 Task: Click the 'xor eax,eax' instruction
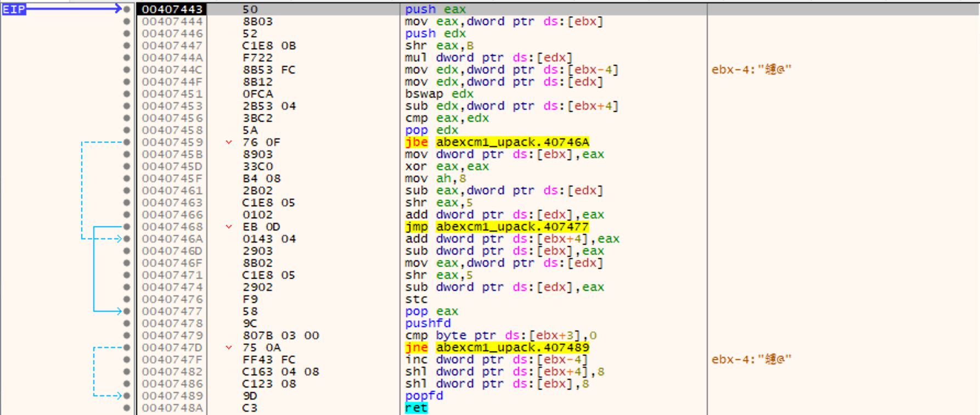pyautogui.click(x=447, y=166)
